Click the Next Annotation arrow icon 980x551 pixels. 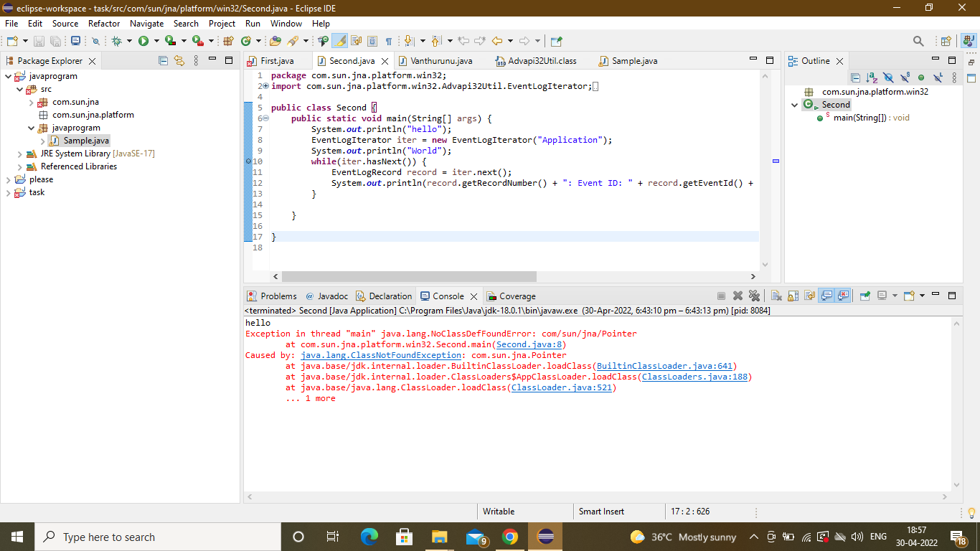409,42
